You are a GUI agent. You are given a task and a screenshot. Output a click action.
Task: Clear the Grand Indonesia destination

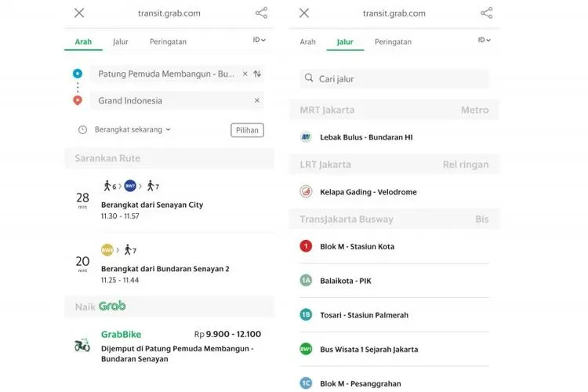tap(257, 100)
